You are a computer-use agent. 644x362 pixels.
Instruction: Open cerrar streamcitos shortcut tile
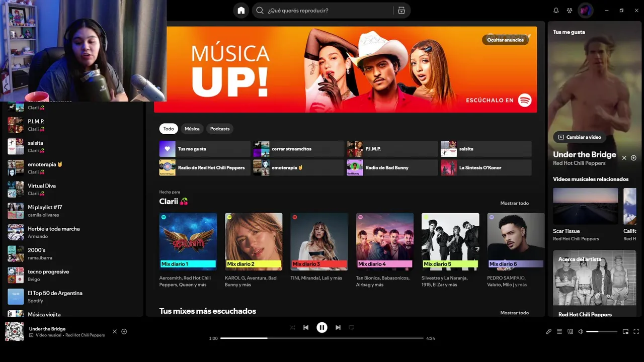[x=298, y=149]
